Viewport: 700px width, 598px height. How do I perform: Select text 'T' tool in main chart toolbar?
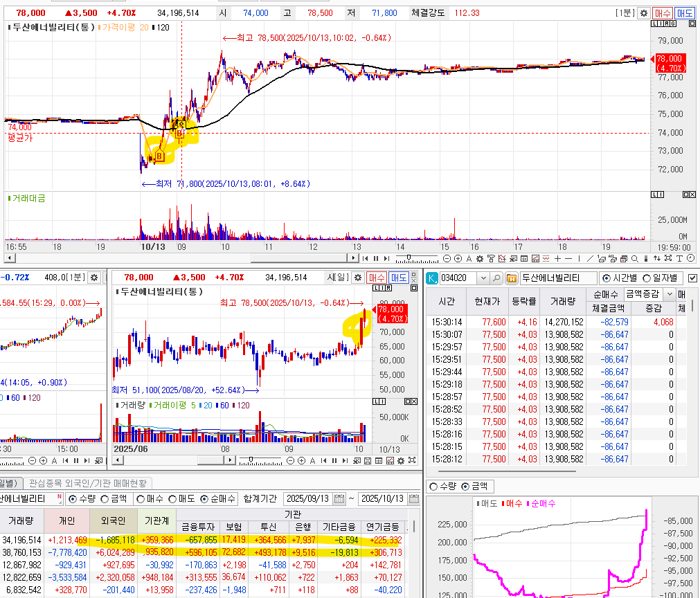click(679, 258)
